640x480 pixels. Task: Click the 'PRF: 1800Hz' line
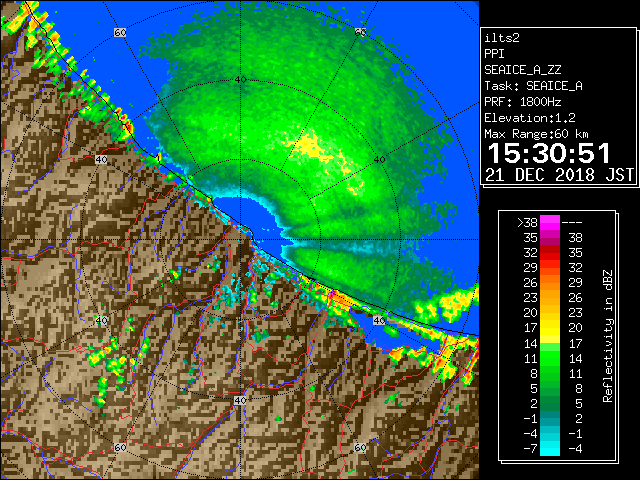tap(523, 102)
